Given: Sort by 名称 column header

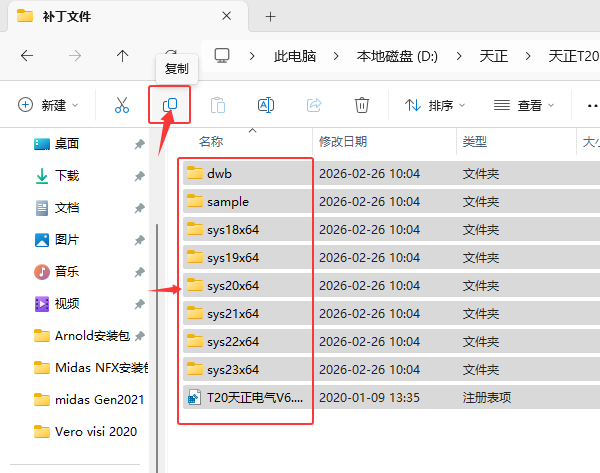Looking at the screenshot, I should 211,142.
